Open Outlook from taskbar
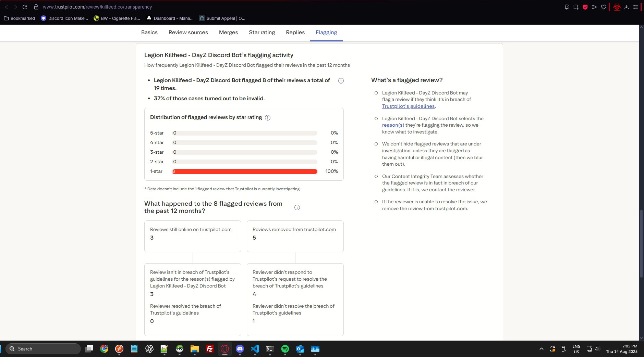The width and height of the screenshot is (644, 357). [x=300, y=349]
